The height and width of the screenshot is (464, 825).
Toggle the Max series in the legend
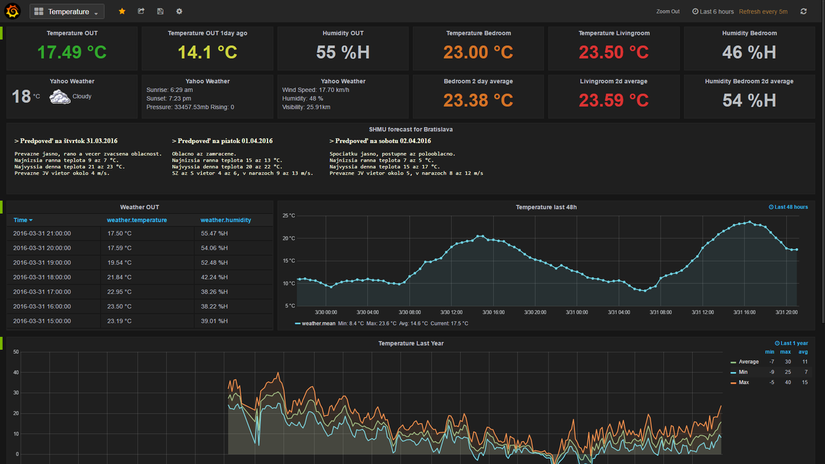tap(745, 382)
